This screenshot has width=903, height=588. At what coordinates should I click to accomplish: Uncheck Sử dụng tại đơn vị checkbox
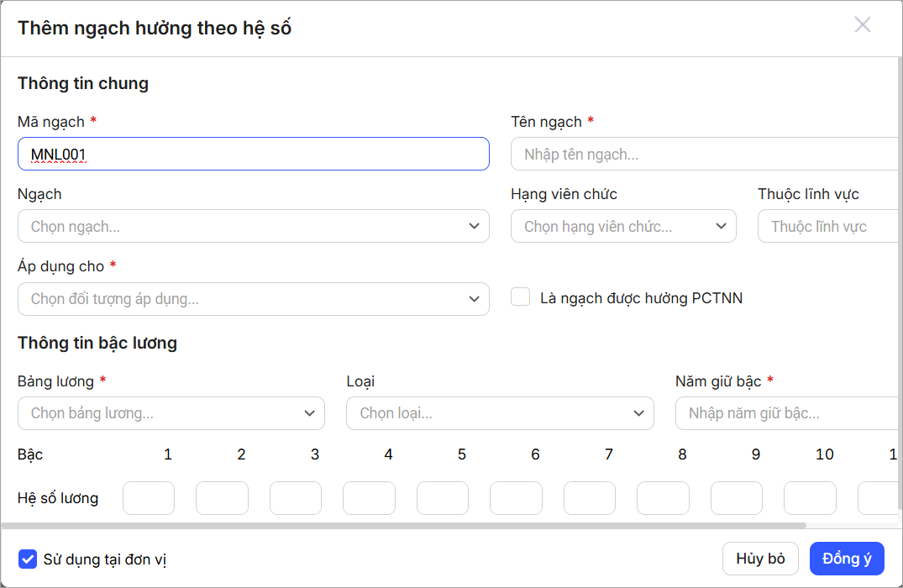pos(28,559)
